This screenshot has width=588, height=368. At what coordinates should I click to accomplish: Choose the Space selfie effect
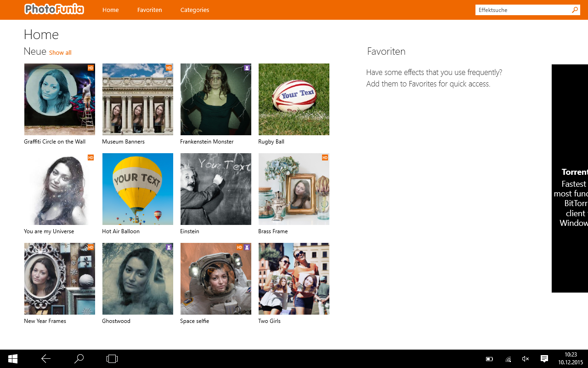pos(216,279)
